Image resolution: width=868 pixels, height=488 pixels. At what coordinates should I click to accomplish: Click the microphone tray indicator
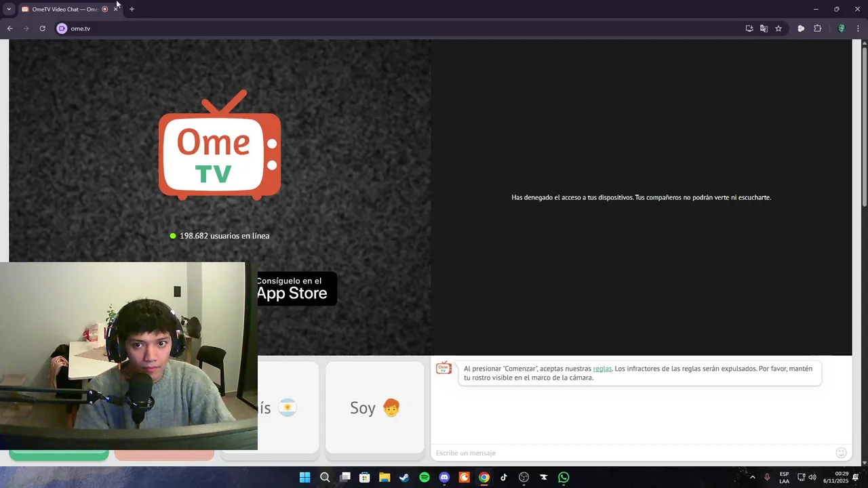768,477
